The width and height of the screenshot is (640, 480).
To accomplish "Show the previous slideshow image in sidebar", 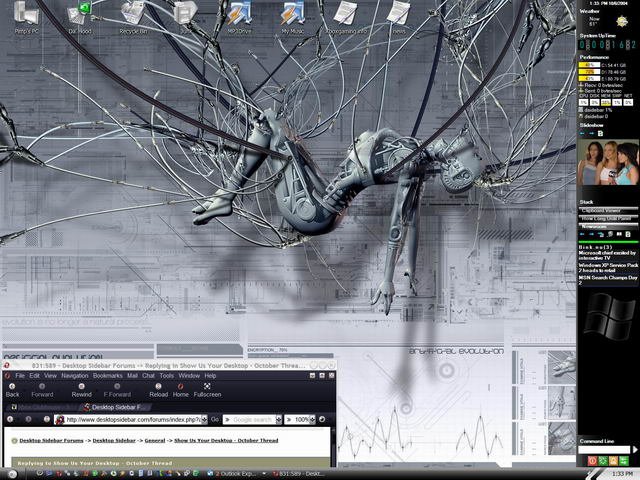I will [582, 133].
